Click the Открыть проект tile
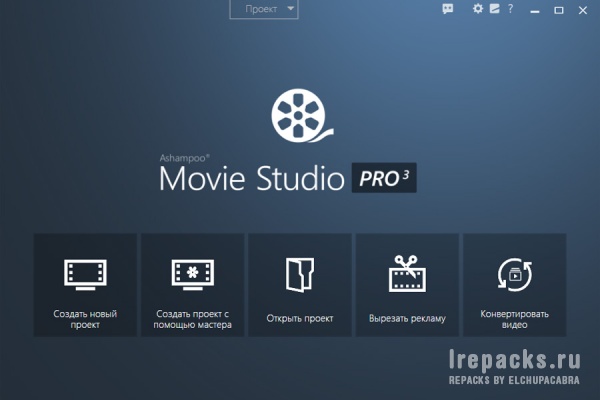This screenshot has height=400, width=600. (x=300, y=285)
